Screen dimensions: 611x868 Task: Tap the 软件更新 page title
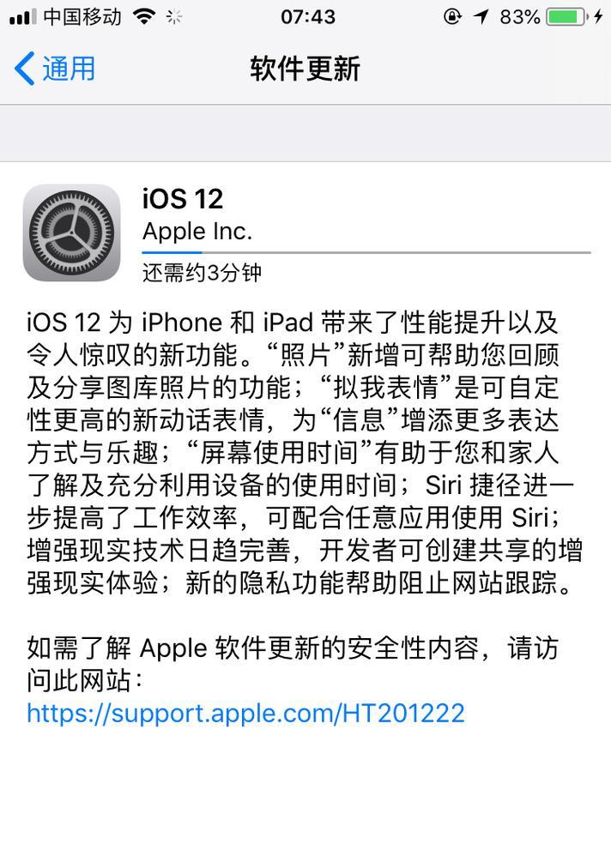[x=305, y=69]
